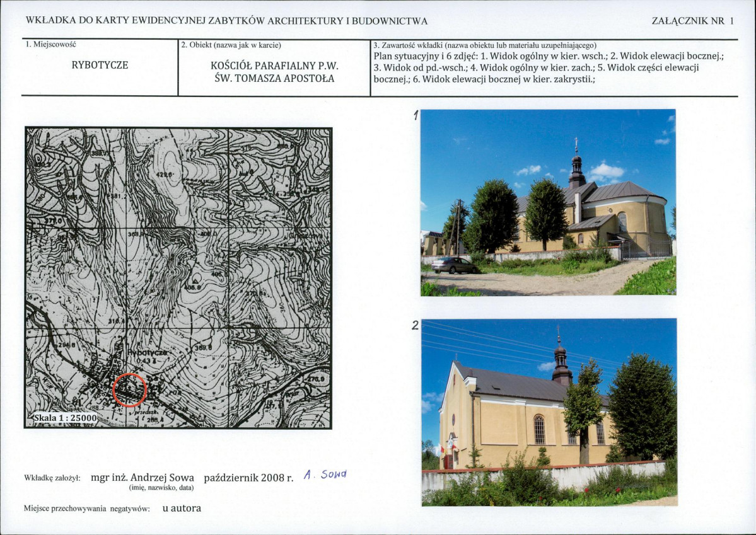Click the 'Skala 1 : 25000' map label
The height and width of the screenshot is (535, 756).
click(x=65, y=418)
